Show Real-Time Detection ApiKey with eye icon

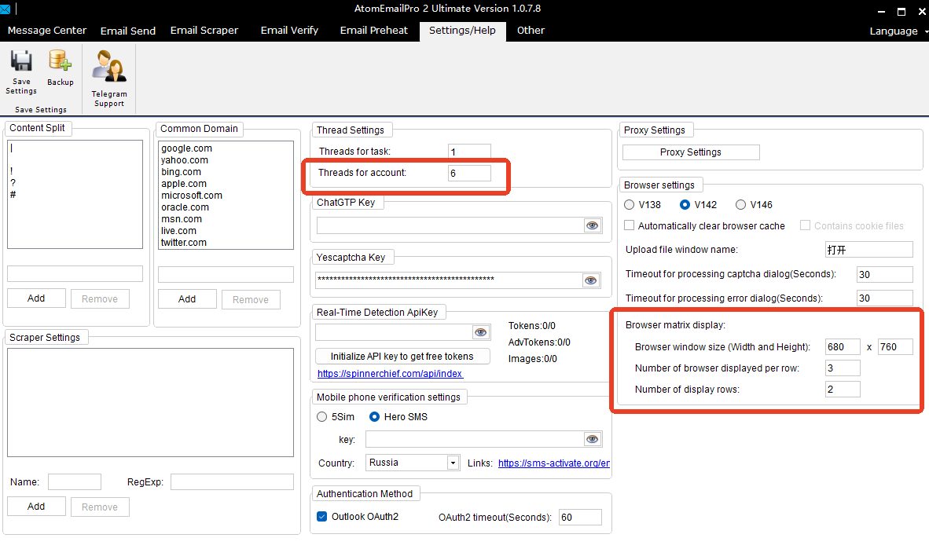[480, 333]
